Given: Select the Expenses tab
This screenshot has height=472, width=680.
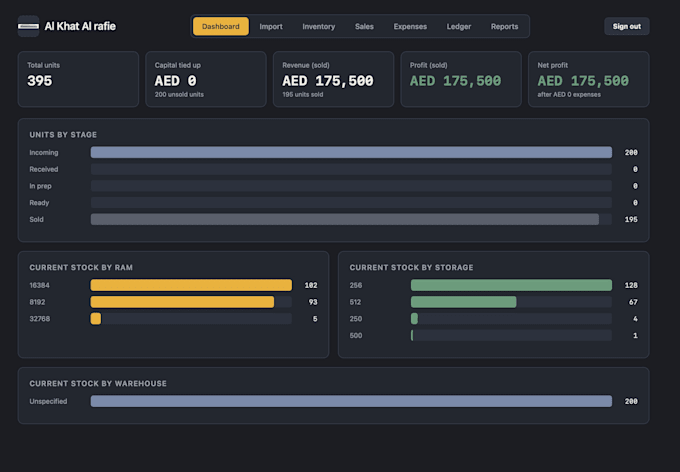Looking at the screenshot, I should 410,26.
